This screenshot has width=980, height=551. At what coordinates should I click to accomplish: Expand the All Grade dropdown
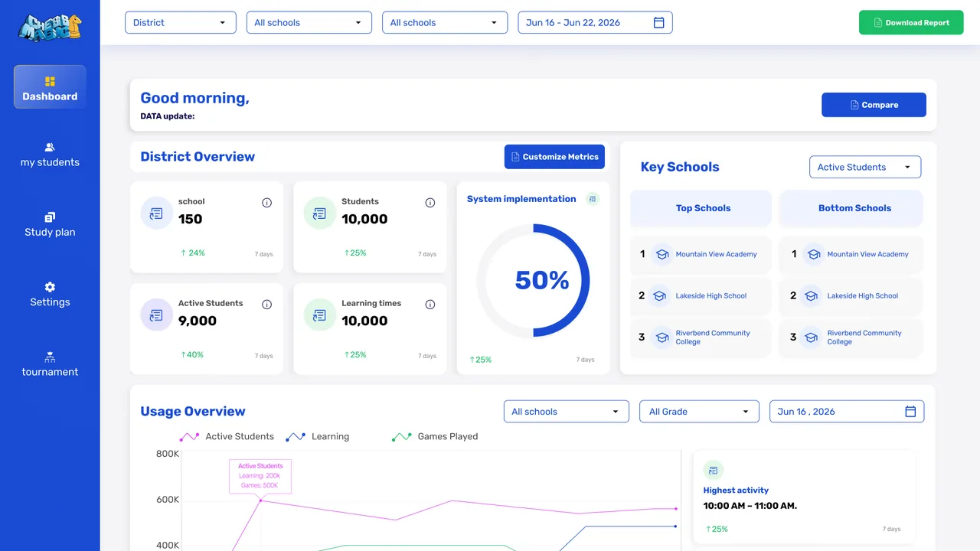700,412
